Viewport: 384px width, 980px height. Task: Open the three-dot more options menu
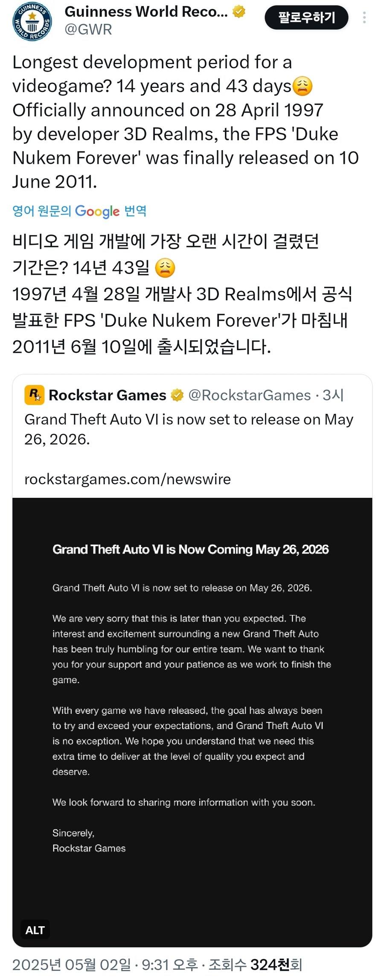click(x=364, y=17)
